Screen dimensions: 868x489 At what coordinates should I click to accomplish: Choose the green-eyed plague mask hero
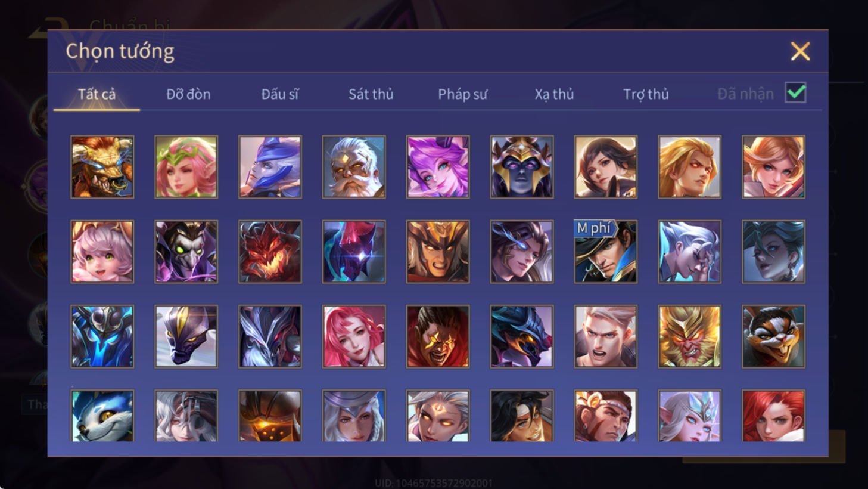click(186, 252)
